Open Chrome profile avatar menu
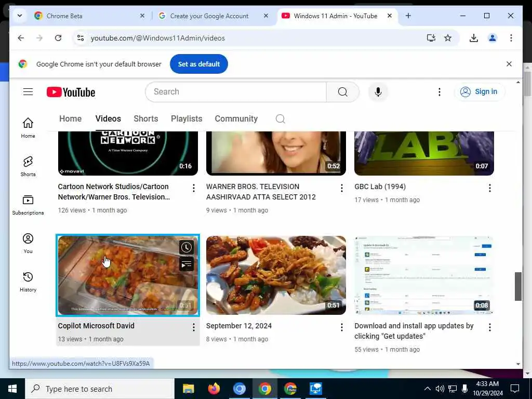Screen dimensions: 532x399 (493, 38)
